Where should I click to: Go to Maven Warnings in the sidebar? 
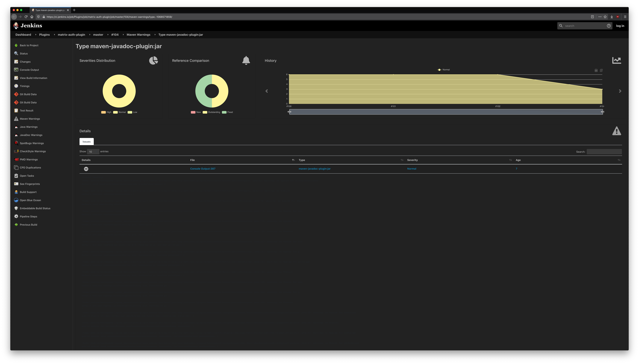(x=30, y=119)
